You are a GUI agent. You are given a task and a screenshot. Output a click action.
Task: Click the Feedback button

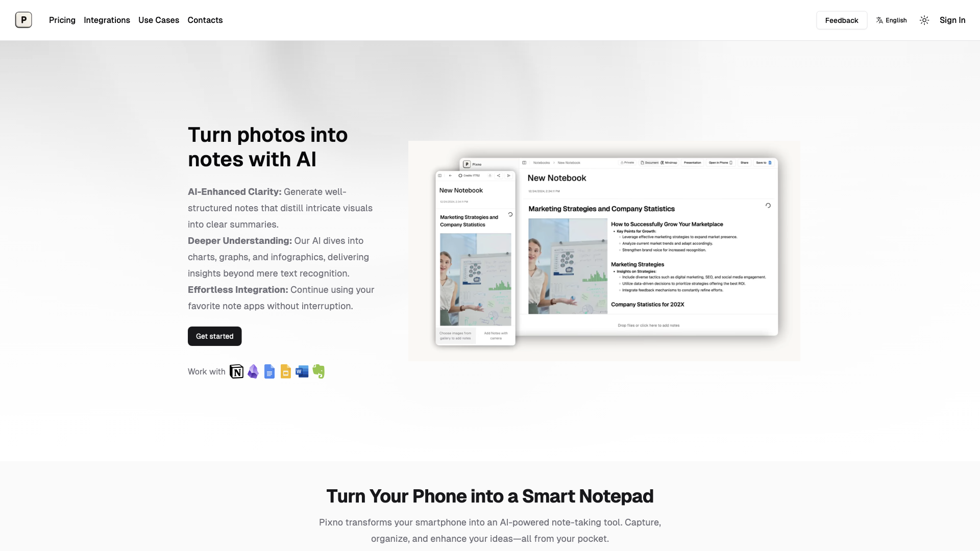841,20
